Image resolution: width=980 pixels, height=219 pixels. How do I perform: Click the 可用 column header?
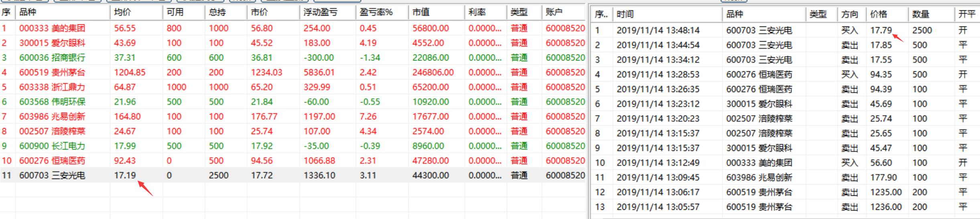(183, 12)
